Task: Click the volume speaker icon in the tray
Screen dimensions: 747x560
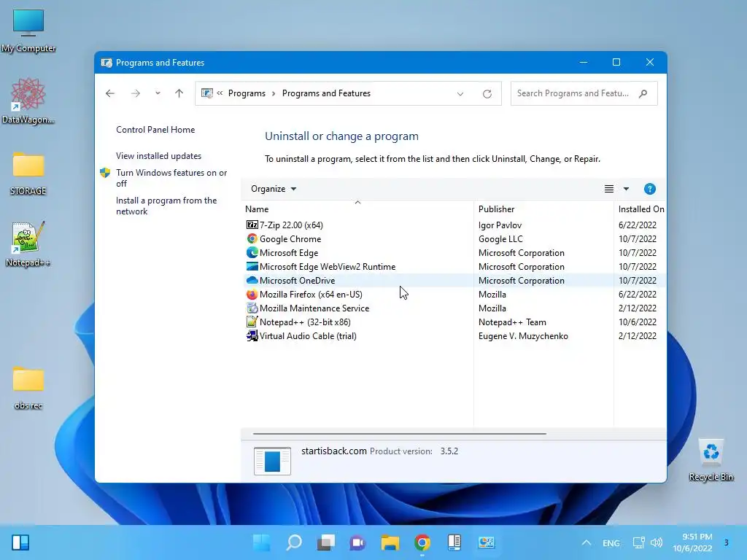Action: coord(657,542)
